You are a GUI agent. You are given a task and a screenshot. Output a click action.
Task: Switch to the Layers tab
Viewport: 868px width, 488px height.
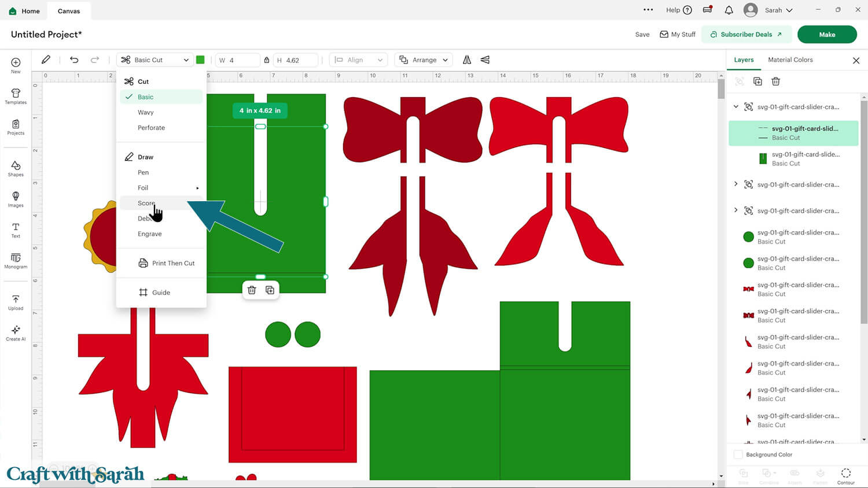pos(744,60)
